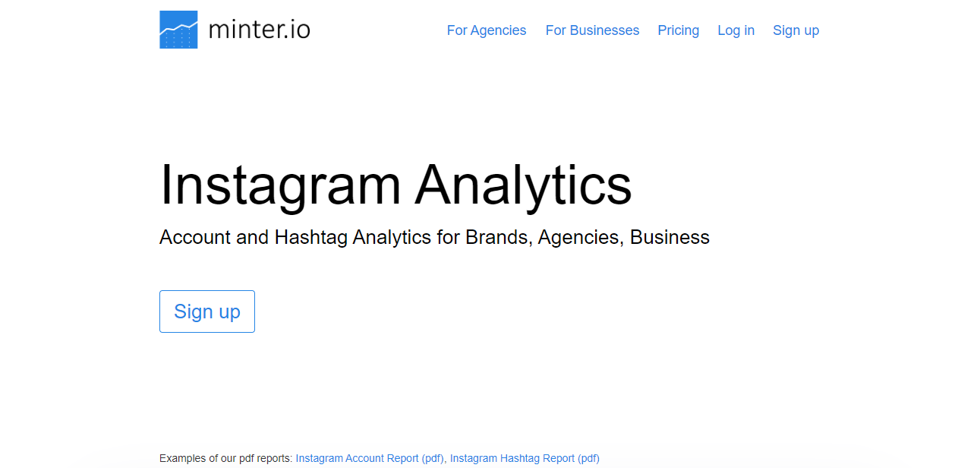Click the minter.io brand name text

point(259,30)
